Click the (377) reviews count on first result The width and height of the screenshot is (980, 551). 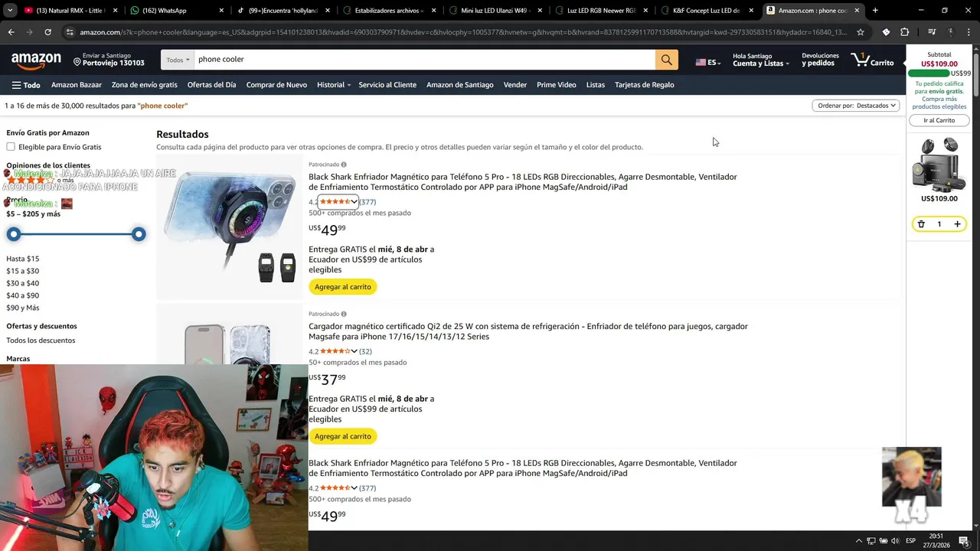click(x=367, y=202)
